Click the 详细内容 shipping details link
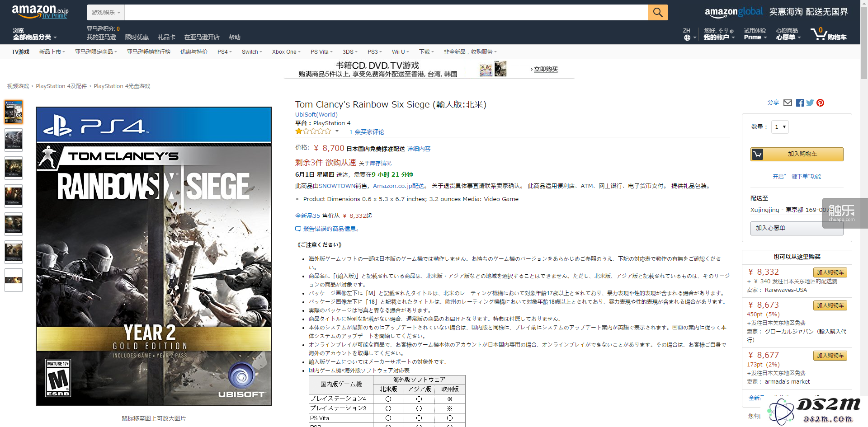 [x=419, y=149]
